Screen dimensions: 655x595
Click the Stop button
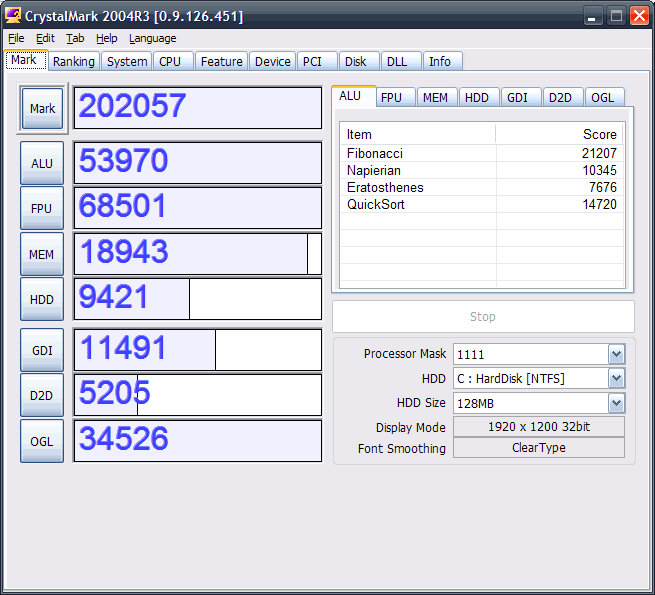click(x=483, y=316)
